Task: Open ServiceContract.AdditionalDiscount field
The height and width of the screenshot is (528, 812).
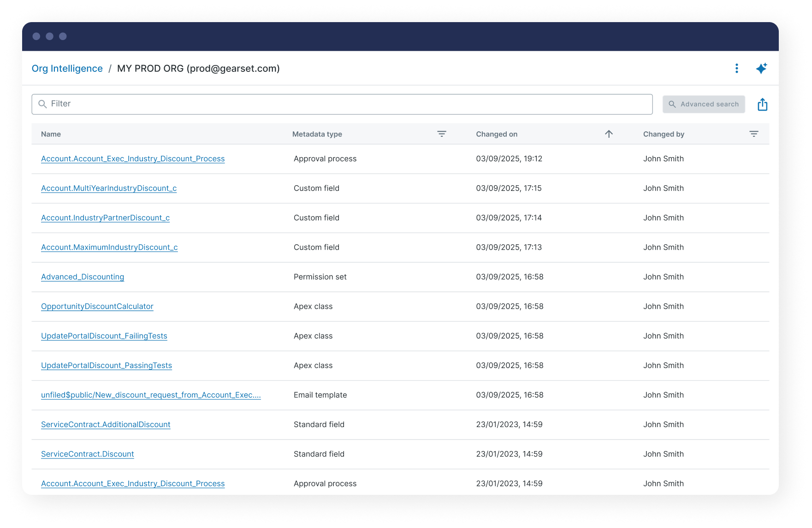Action: point(106,424)
